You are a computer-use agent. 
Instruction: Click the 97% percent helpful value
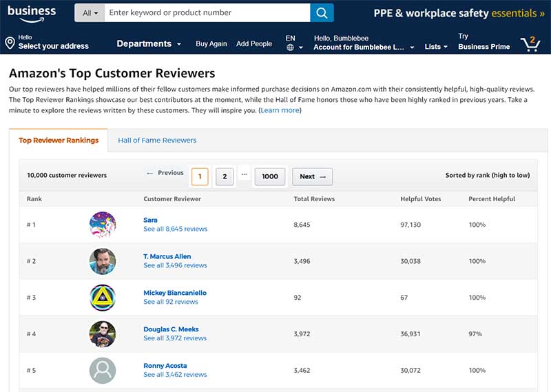[x=475, y=334]
